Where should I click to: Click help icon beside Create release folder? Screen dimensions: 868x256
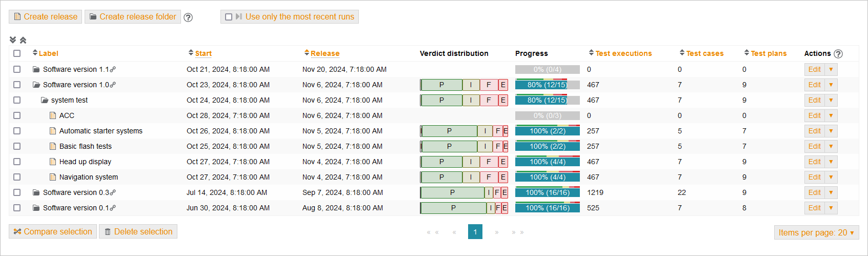[x=188, y=17]
